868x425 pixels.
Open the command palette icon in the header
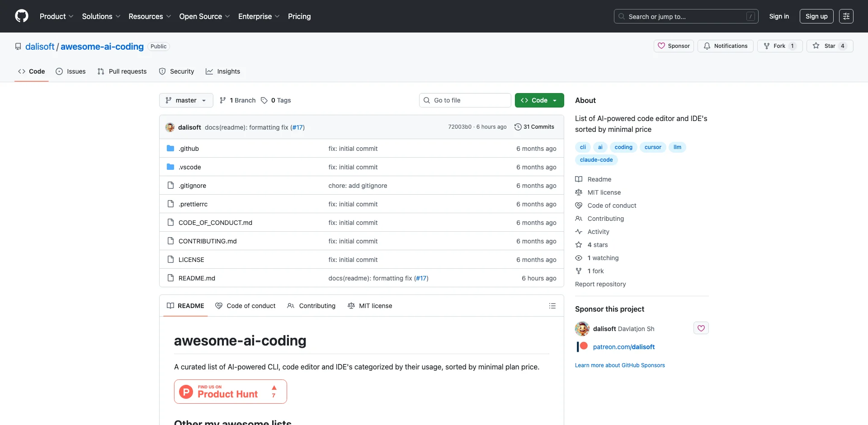pos(846,16)
